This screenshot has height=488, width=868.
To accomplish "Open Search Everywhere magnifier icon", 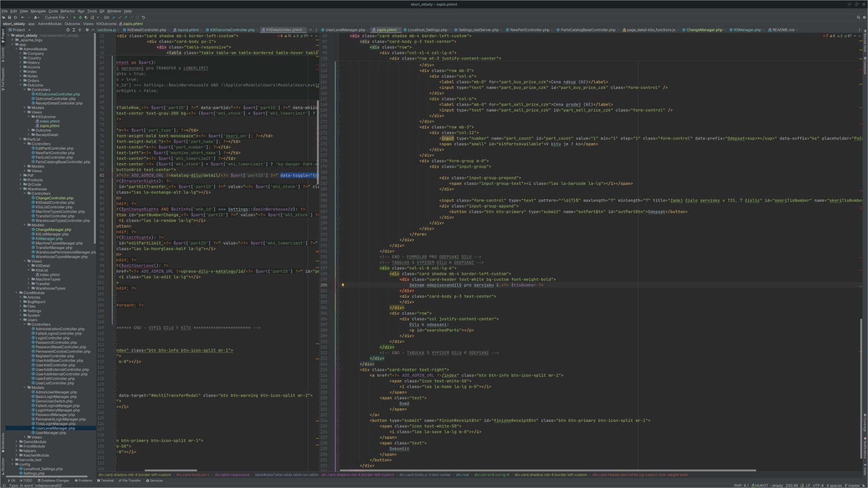I will [x=858, y=17].
